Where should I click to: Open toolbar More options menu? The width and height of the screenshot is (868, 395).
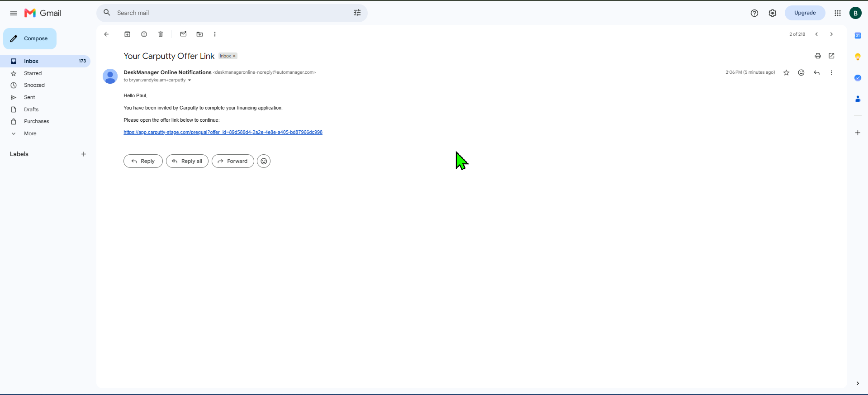(x=215, y=34)
